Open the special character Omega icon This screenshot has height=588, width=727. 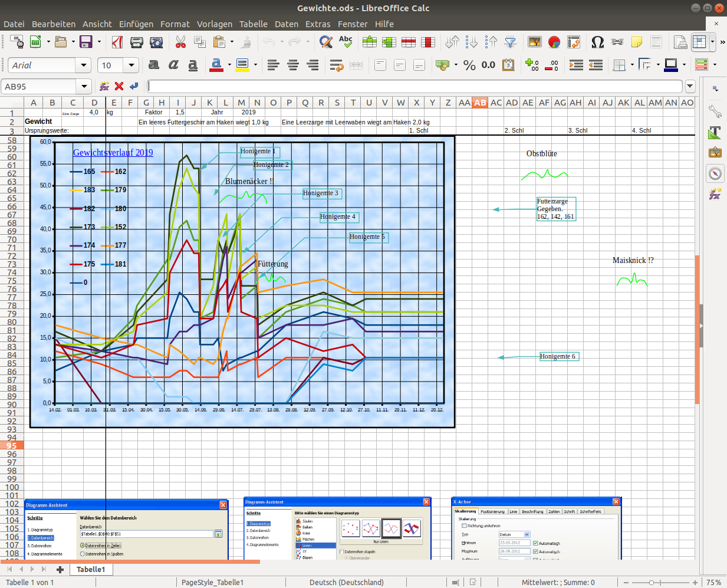coord(597,42)
